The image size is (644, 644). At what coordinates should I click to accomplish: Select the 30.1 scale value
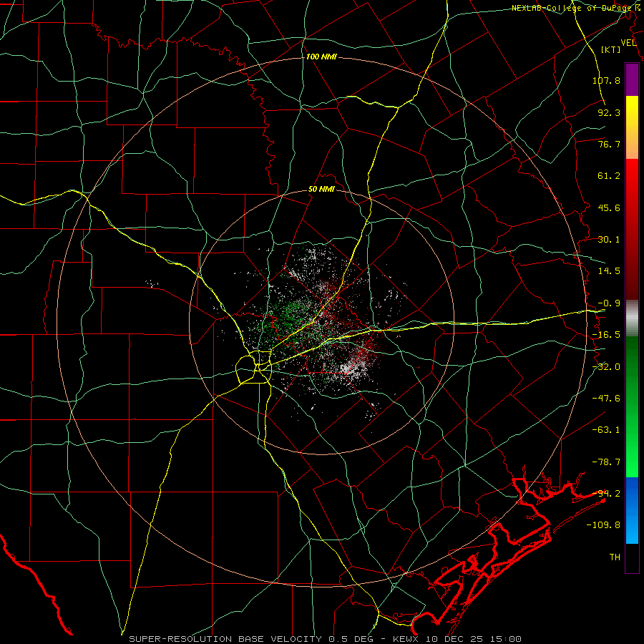(x=609, y=240)
